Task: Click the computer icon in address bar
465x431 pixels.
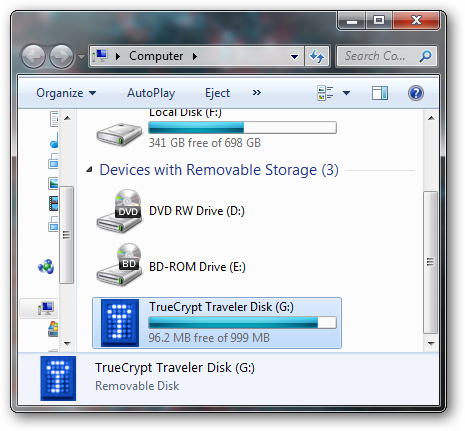Action: pyautogui.click(x=100, y=56)
